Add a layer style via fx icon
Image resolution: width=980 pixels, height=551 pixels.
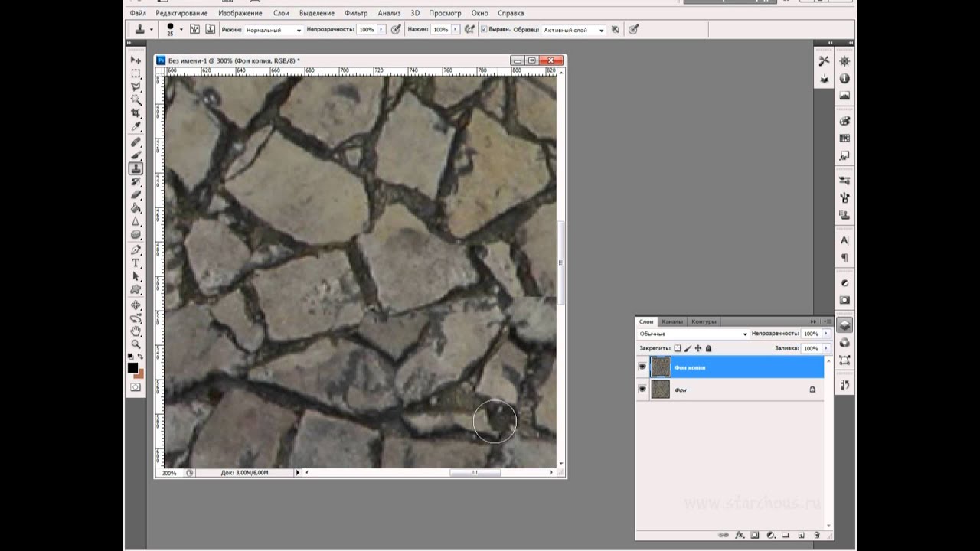[740, 535]
